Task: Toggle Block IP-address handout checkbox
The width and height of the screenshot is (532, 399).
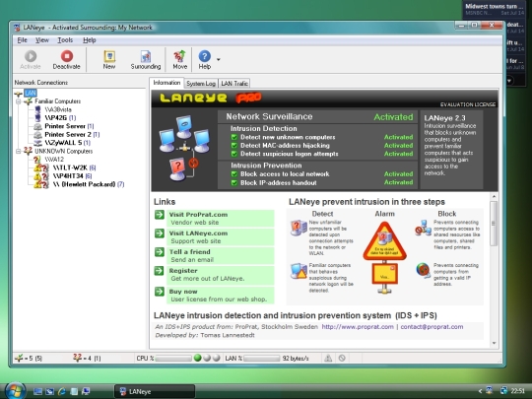Action: coord(234,182)
